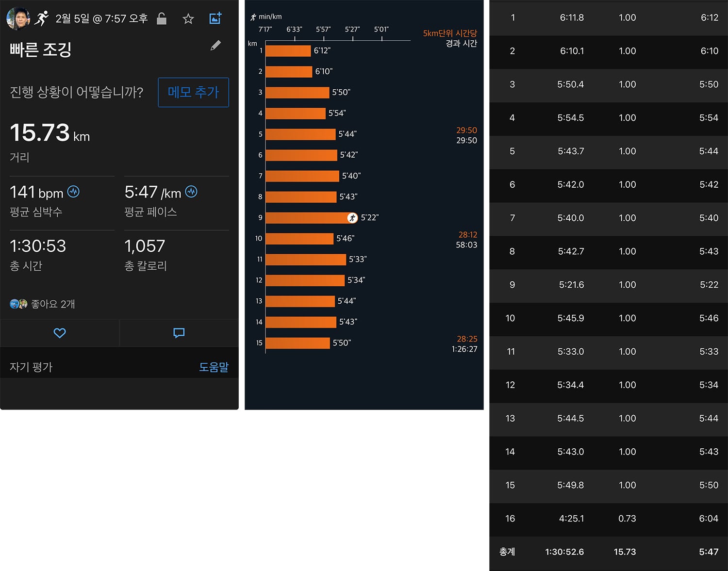Screen dimensions: 728x571
Task: Click the 메모 추가 button
Action: click(193, 92)
